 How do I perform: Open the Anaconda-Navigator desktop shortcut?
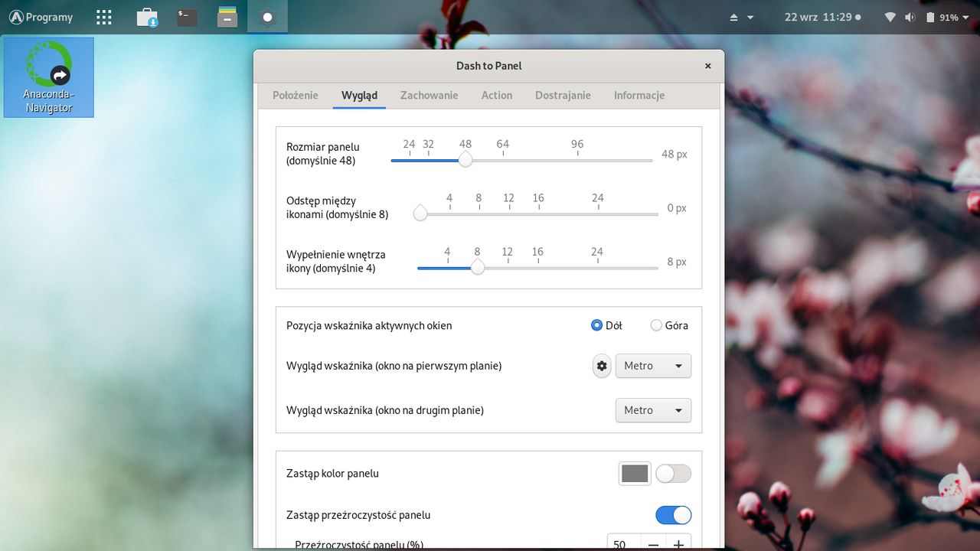click(49, 77)
